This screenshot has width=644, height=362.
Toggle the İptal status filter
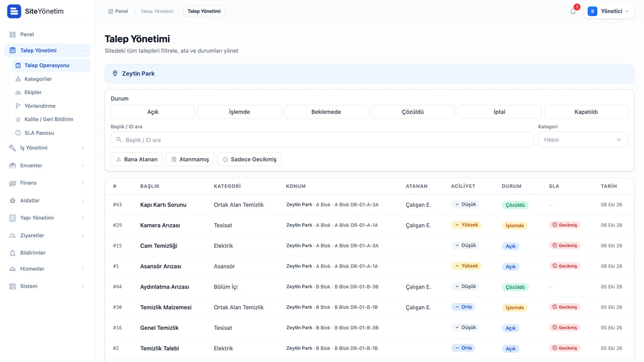pos(500,112)
